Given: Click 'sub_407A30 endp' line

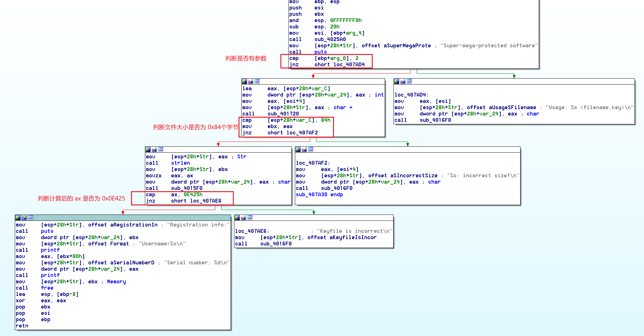Looking at the screenshot, I should [319, 195].
